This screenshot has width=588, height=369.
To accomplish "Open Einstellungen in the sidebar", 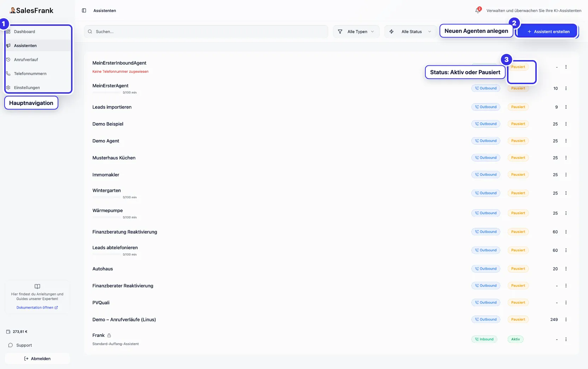I will click(x=38, y=88).
